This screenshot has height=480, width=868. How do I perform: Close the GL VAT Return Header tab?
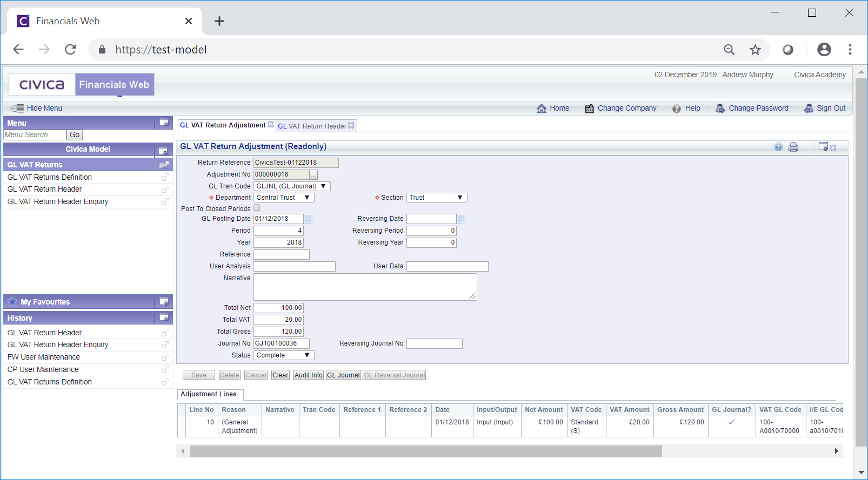[351, 125]
